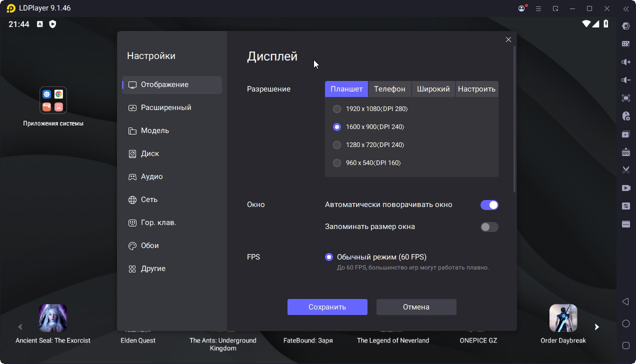Click The Legend of Neverland label
This screenshot has width=636, height=364.
tap(393, 340)
